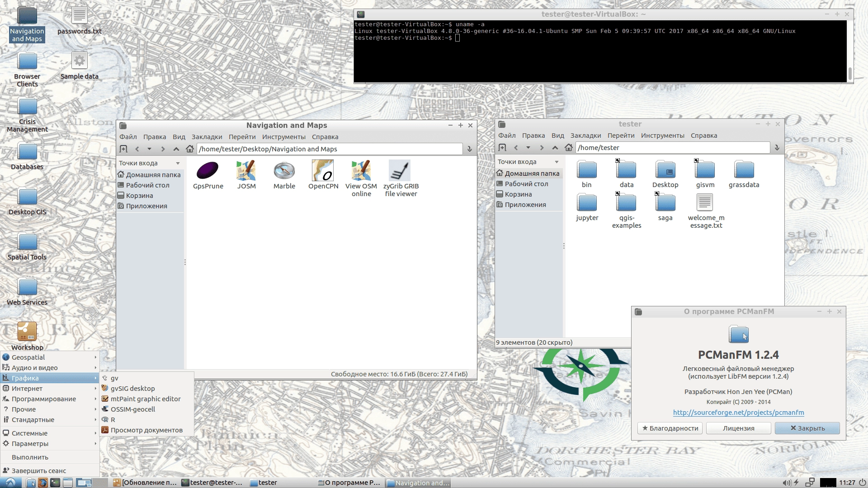Click path field in Navigation and Maps window

[329, 149]
